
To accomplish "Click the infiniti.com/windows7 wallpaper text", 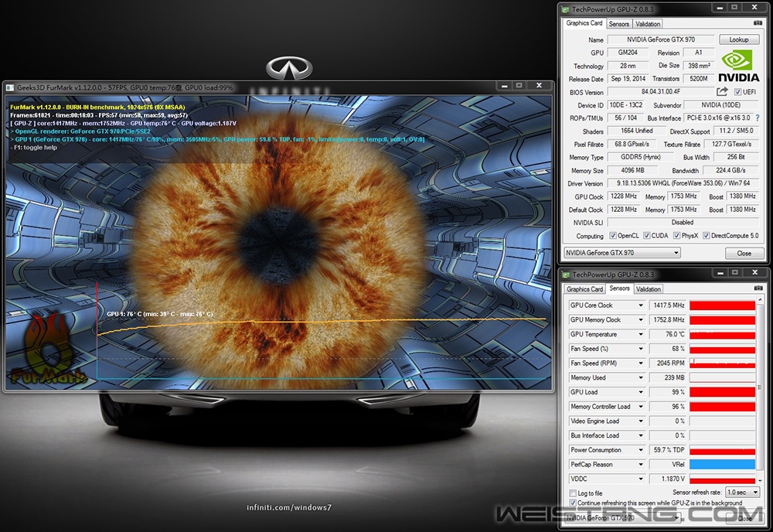I will point(289,507).
